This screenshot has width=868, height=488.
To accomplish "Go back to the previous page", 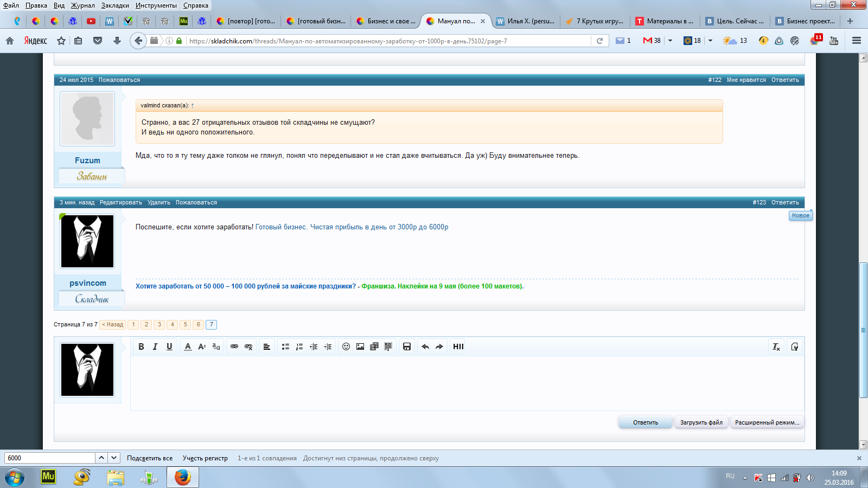I will (x=138, y=41).
